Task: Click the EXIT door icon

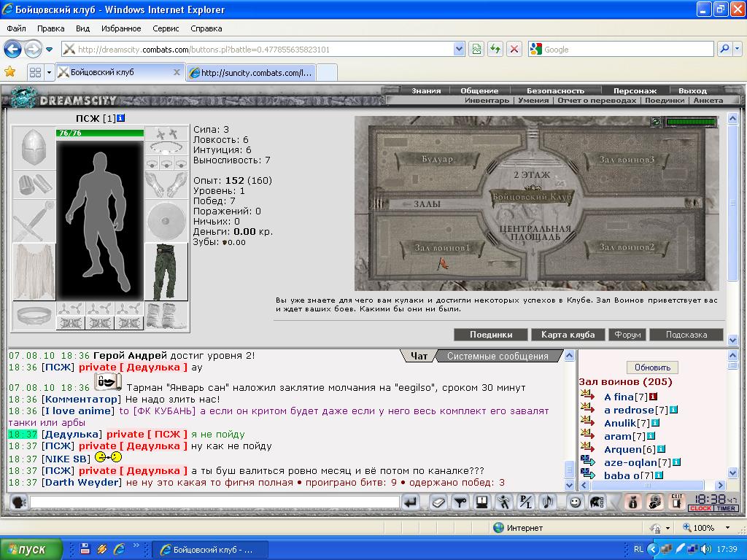Action: 677,502
